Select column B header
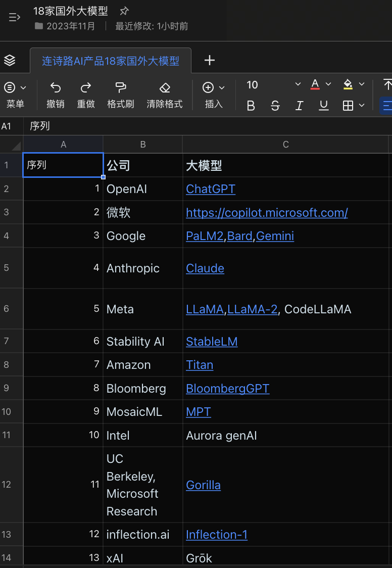 143,145
